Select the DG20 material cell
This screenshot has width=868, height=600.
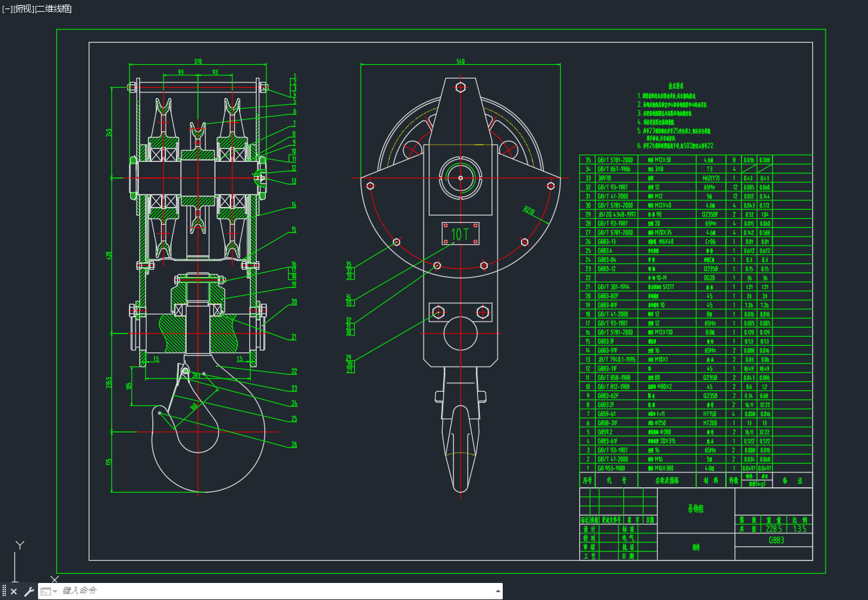tap(710, 278)
